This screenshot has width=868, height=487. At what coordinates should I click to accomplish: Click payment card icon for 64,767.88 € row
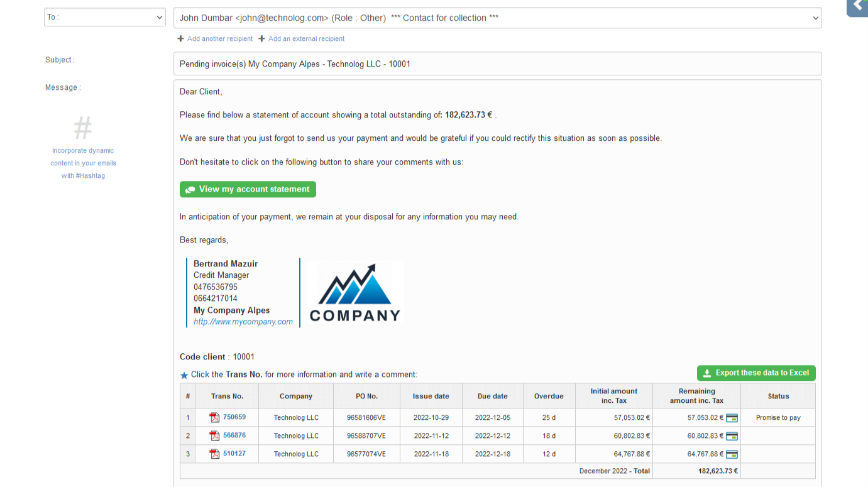pos(732,454)
